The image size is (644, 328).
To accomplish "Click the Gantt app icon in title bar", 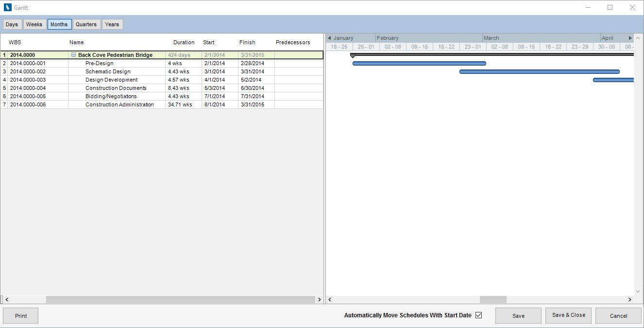I will pyautogui.click(x=7, y=7).
